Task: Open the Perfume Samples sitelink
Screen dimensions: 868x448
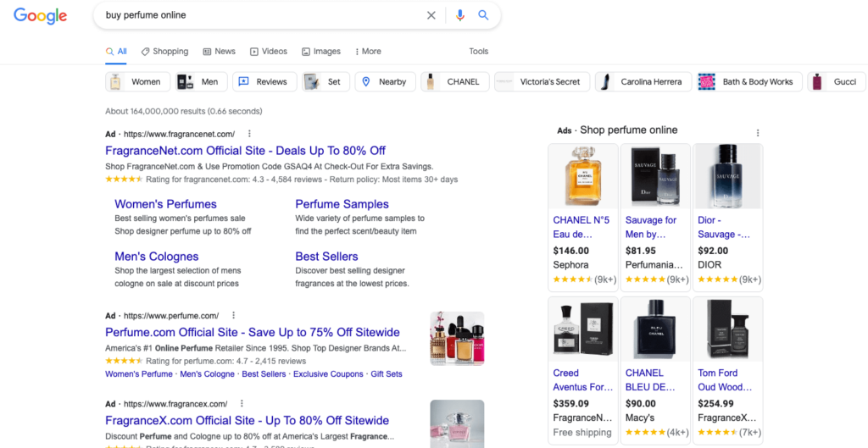Action: (x=342, y=204)
